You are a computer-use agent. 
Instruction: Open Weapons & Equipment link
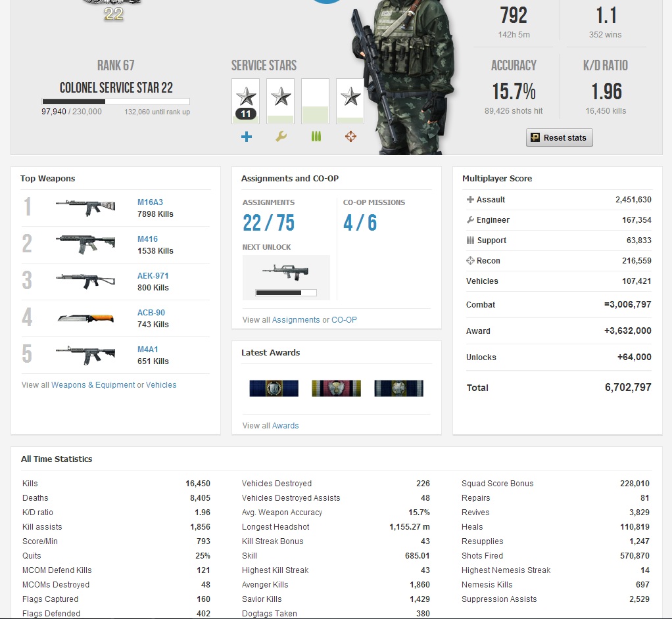(x=93, y=384)
